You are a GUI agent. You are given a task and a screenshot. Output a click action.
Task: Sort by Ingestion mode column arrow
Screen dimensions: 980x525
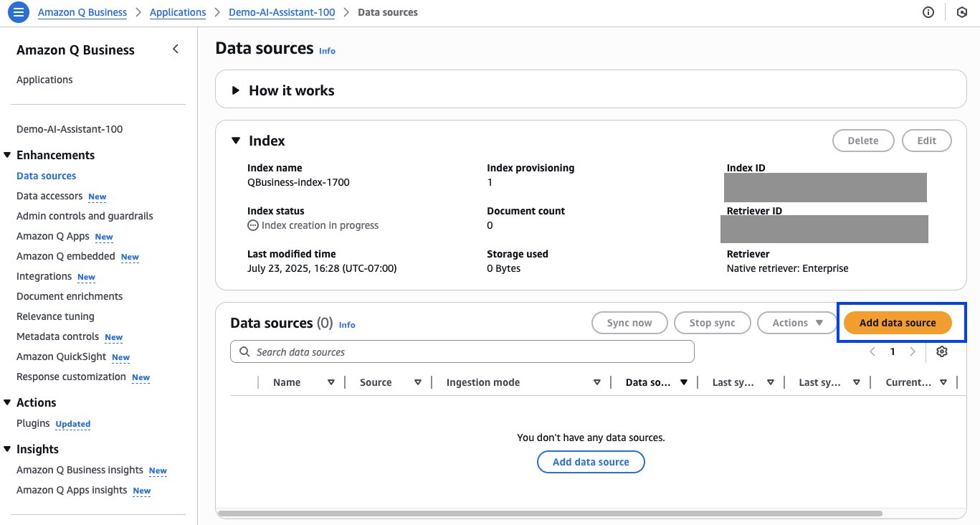(596, 382)
